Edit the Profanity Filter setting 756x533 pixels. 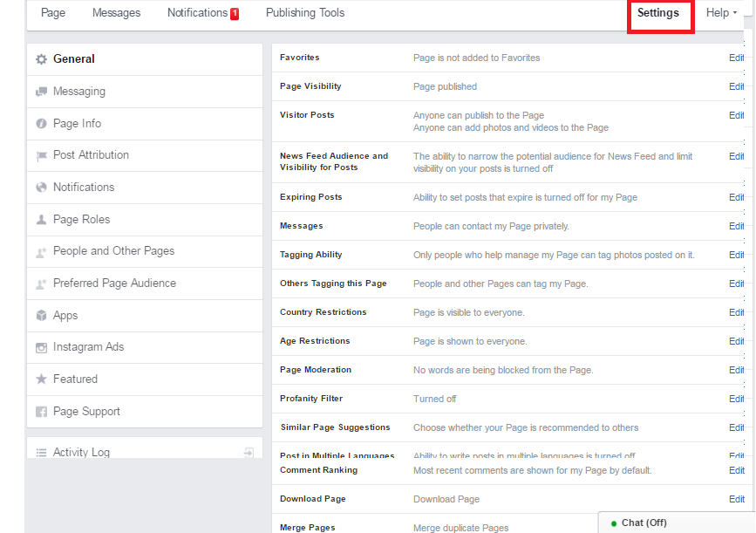(736, 399)
